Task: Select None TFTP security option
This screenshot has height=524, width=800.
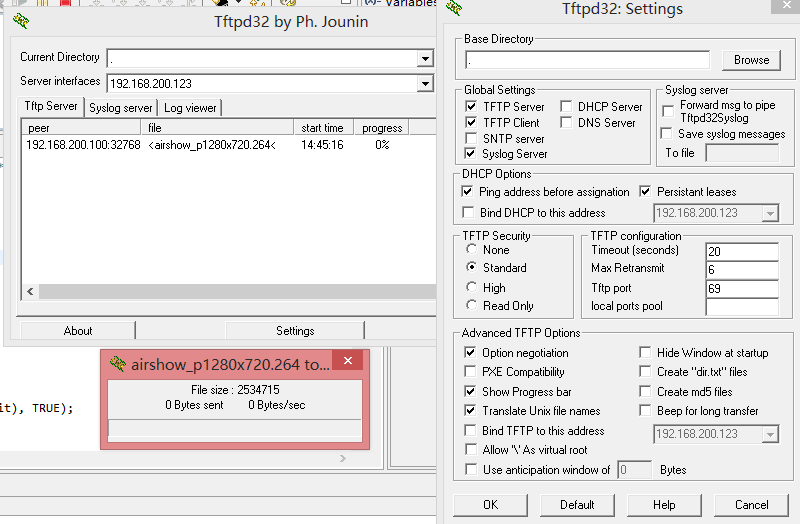Action: 471,249
